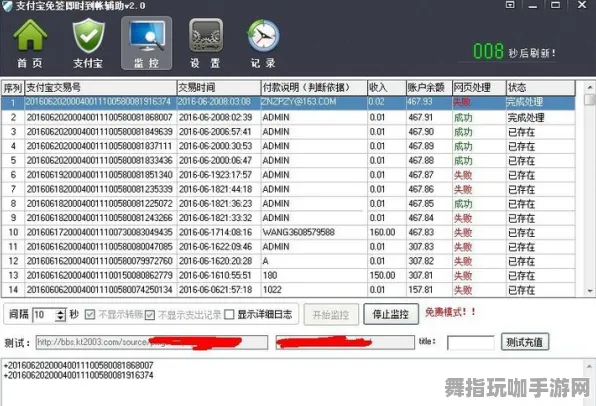
Task: Increase the 间隔 seconds value with up arrow
Action: click(60, 312)
